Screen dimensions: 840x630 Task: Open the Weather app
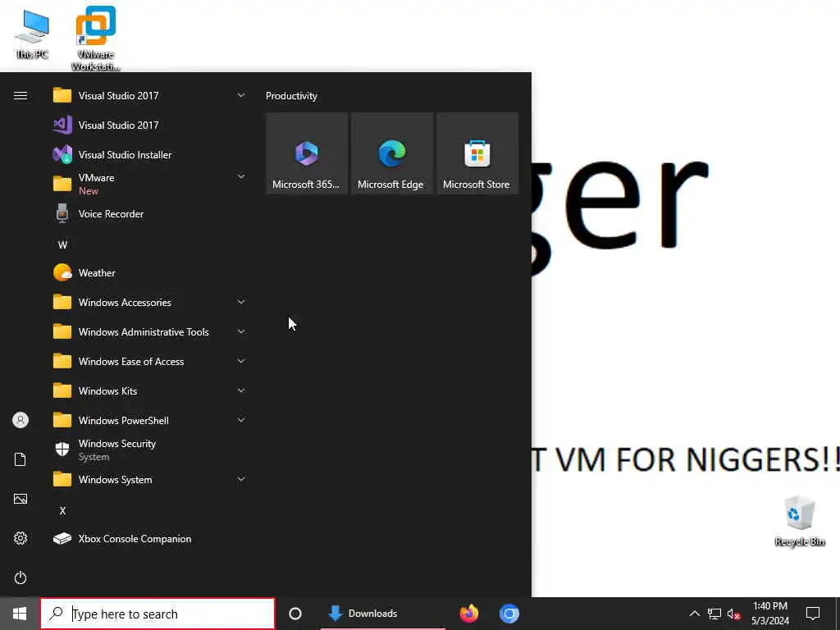(148, 272)
